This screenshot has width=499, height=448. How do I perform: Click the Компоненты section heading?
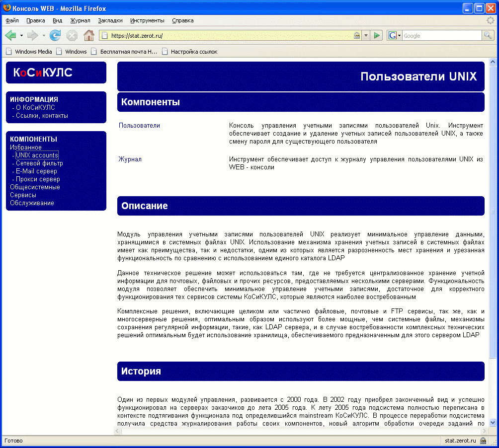(151, 102)
